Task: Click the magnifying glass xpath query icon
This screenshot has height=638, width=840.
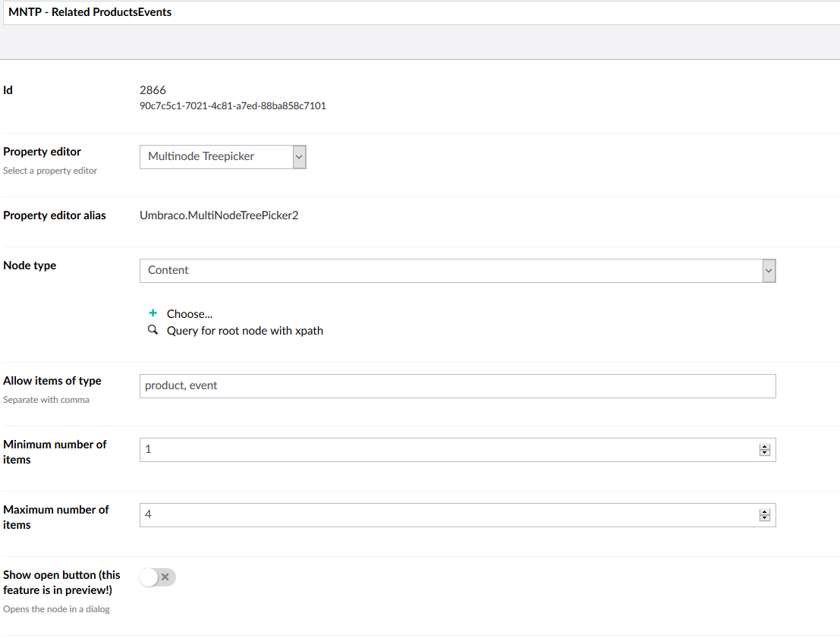Action: pos(153,329)
